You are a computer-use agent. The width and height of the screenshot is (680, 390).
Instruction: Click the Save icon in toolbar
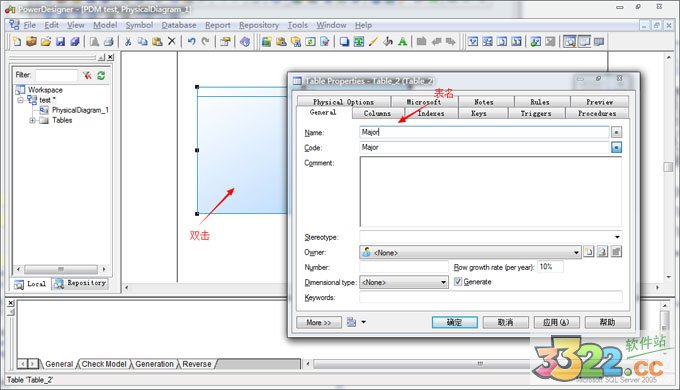(x=60, y=42)
